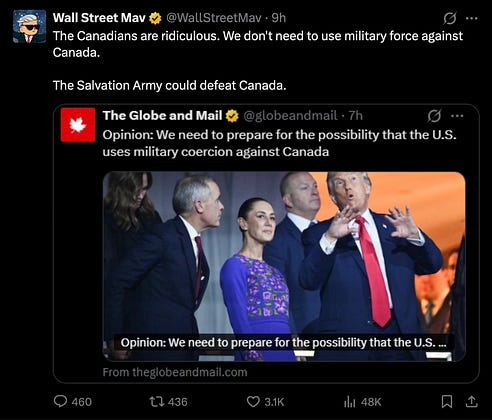The width and height of the screenshot is (492, 420).
Task: Follow the theglobeandmail.com source link
Action: click(175, 372)
